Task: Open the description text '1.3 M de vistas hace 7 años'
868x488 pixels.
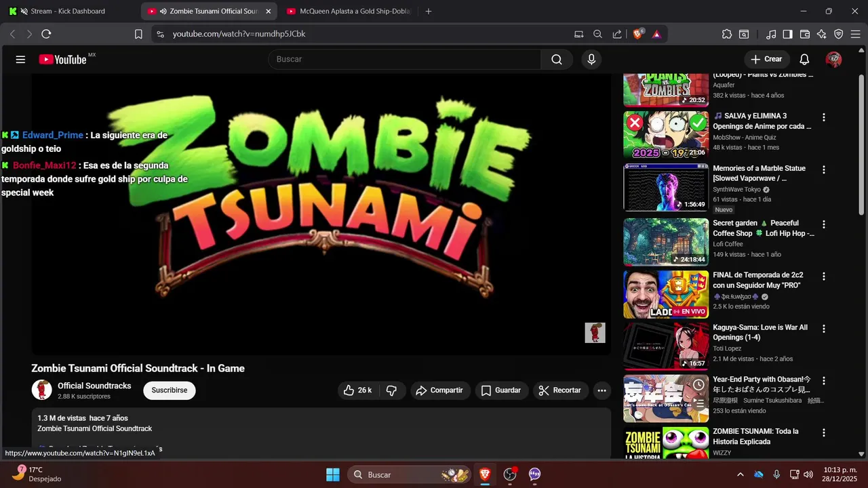Action: (83, 418)
